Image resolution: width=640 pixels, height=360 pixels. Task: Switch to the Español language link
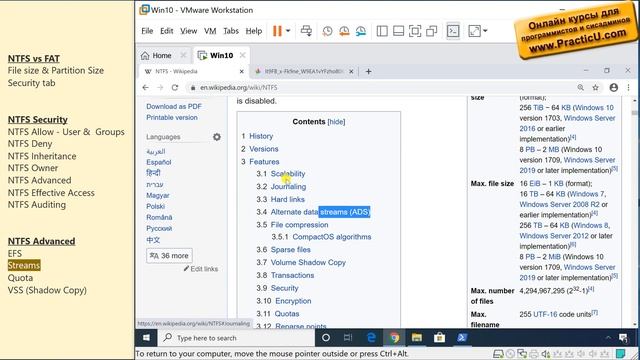coord(158,162)
